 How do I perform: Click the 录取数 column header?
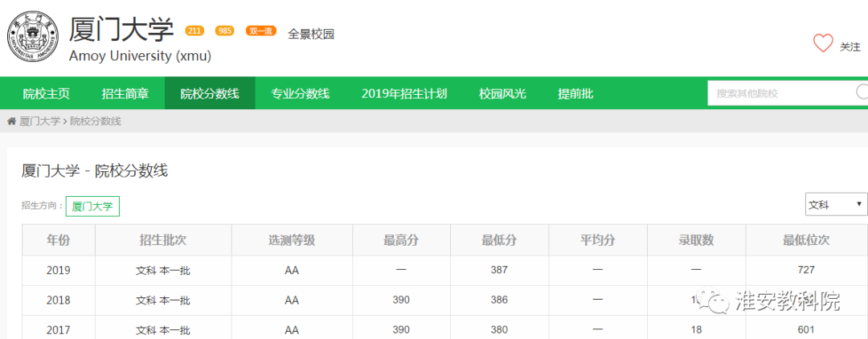tap(696, 240)
